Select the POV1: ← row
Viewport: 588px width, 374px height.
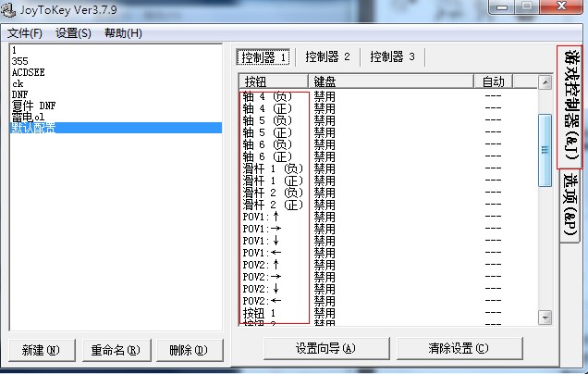click(388, 253)
